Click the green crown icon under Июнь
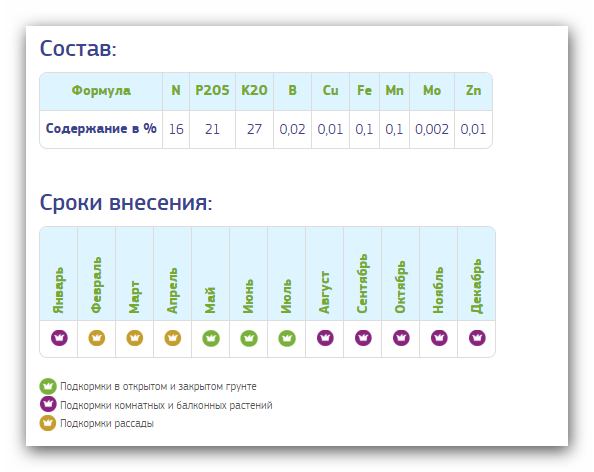This screenshot has width=594, height=472. (x=249, y=338)
